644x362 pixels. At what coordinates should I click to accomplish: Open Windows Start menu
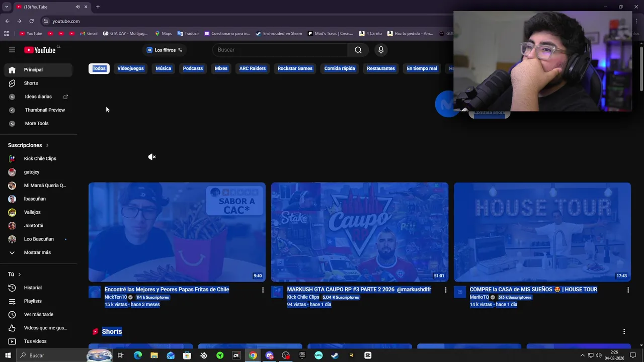point(8,355)
